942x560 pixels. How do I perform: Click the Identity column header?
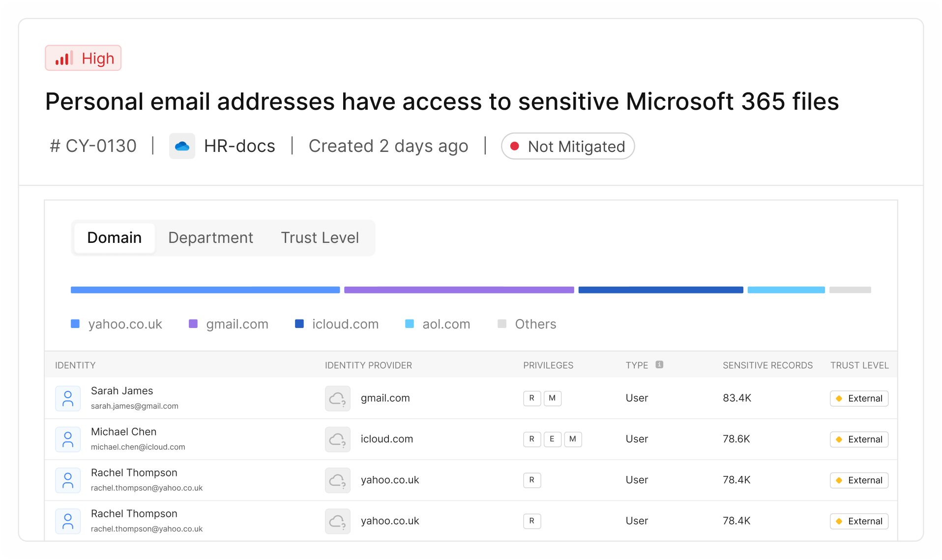coord(75,365)
